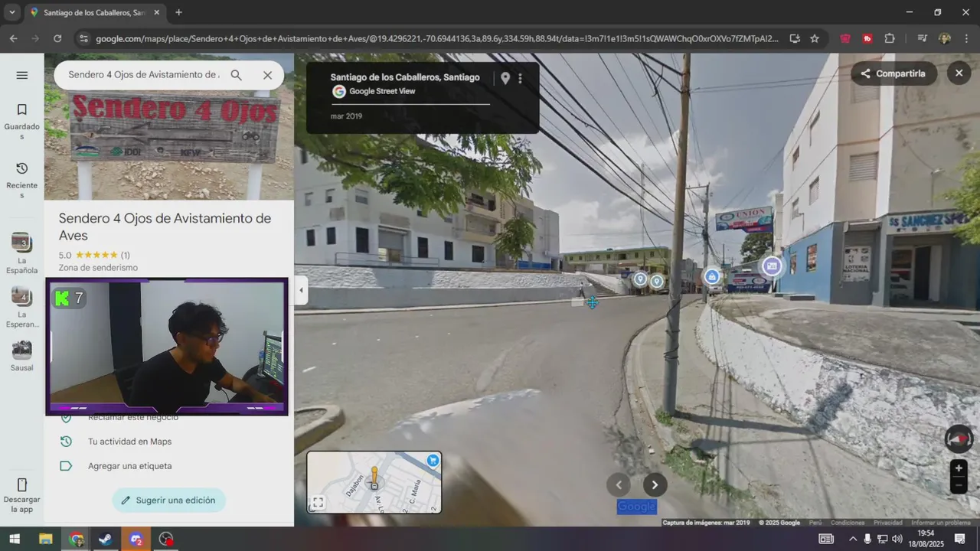Open Recientes history in sidebar
The image size is (980, 551).
pos(21,181)
